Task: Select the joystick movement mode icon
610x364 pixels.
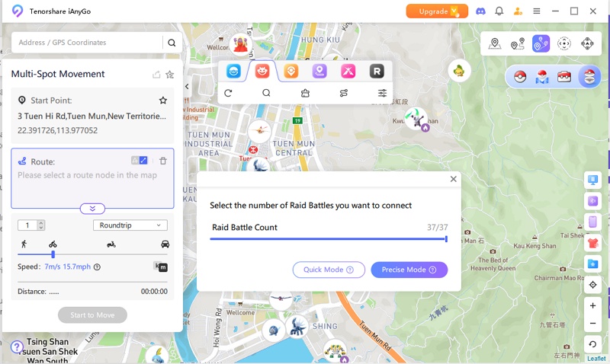Action: tap(586, 43)
